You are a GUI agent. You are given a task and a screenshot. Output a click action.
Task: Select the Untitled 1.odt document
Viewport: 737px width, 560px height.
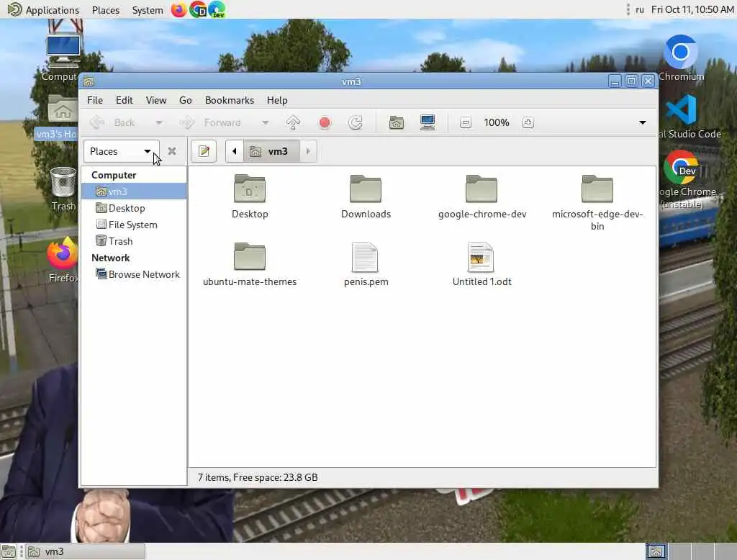pos(481,257)
